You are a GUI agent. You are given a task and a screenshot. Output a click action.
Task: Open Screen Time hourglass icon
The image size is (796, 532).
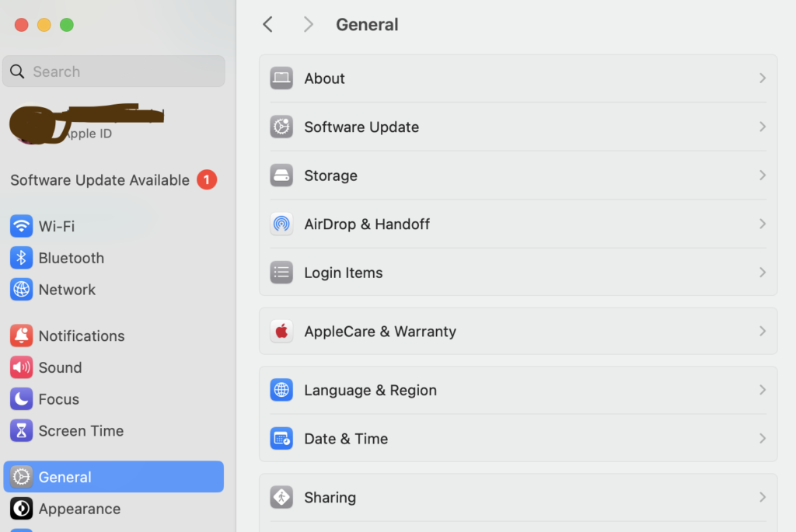(21, 431)
